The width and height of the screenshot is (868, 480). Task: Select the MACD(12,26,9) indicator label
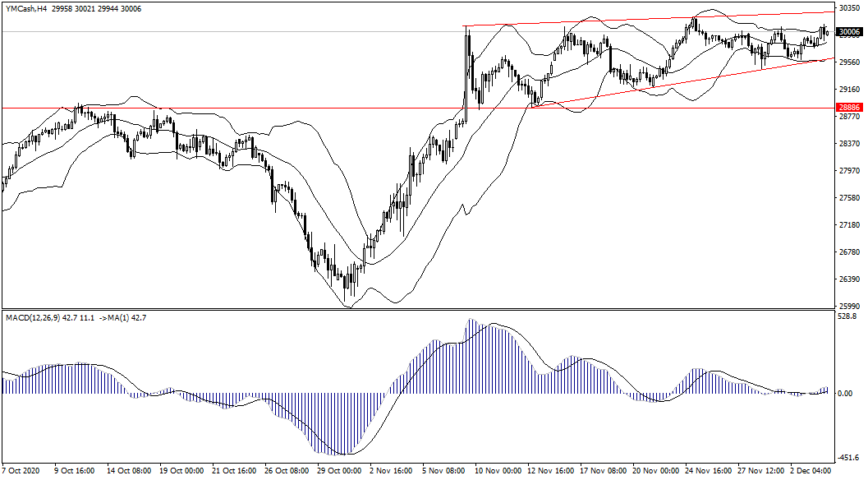pos(37,317)
